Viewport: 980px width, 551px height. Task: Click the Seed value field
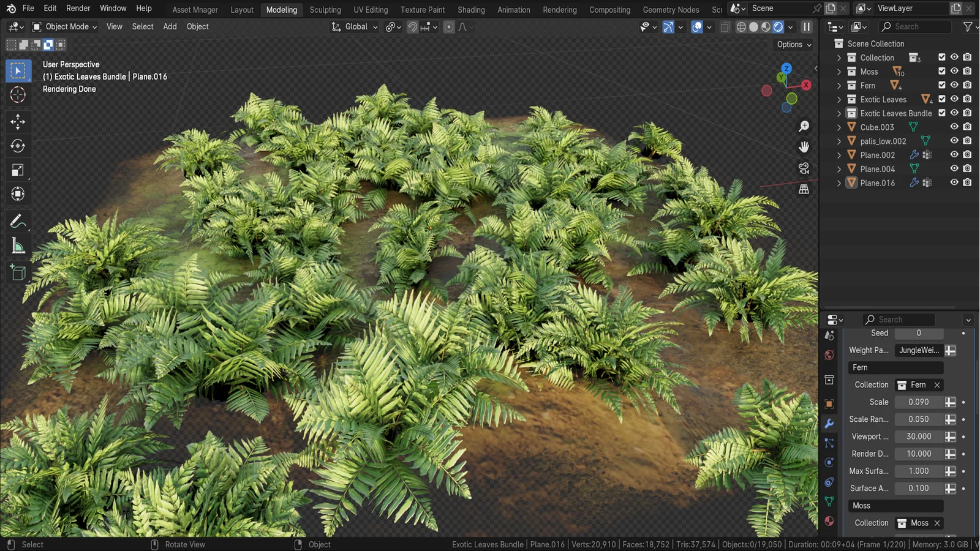[919, 333]
